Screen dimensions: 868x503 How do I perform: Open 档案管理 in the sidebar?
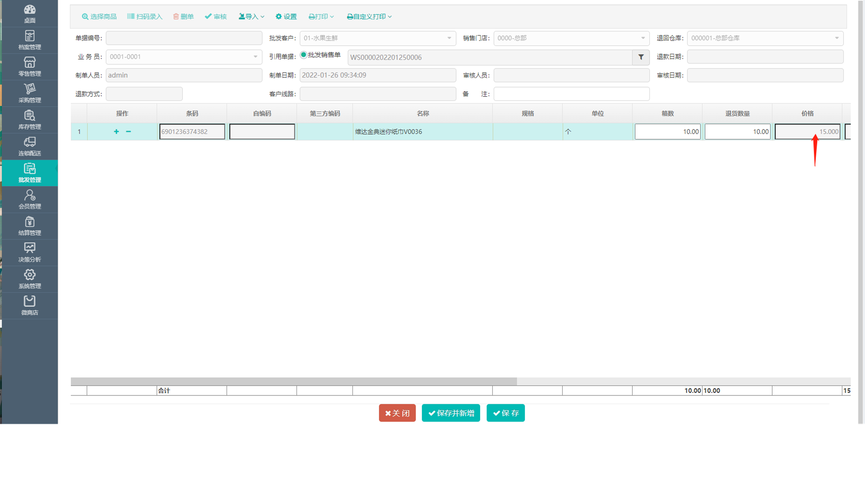29,40
